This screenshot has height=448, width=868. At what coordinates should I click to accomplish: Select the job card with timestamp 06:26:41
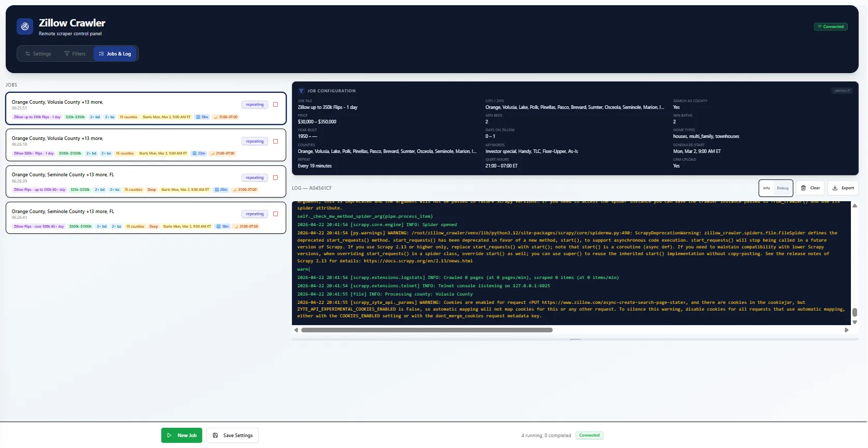pos(146,218)
